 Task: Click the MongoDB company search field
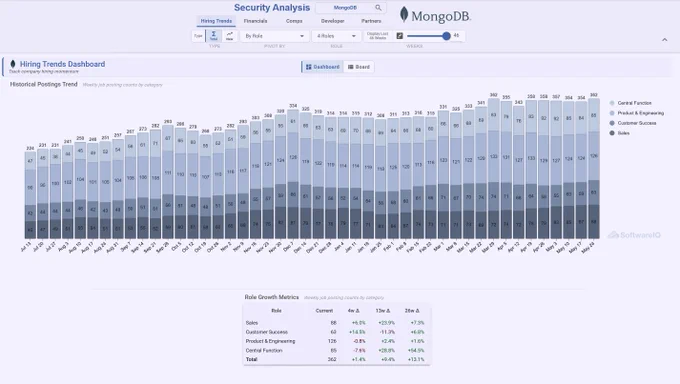point(351,8)
